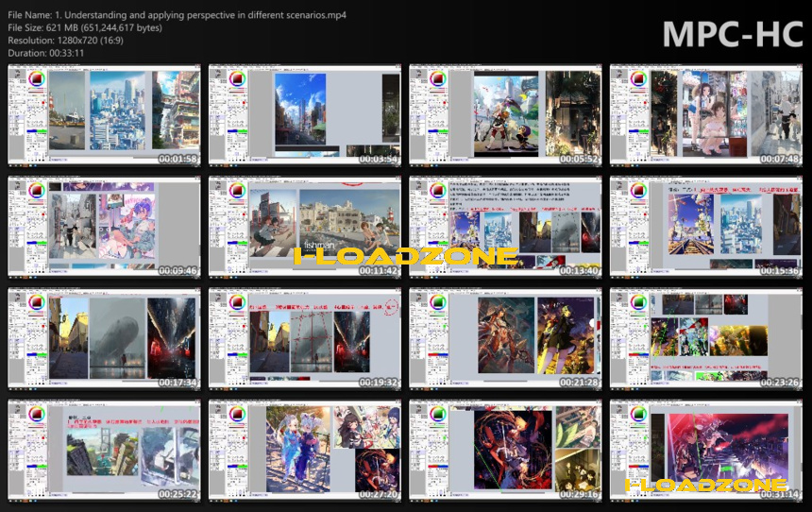Select the thumbnail at 00:09:46
812x512 pixels.
[x=104, y=227]
